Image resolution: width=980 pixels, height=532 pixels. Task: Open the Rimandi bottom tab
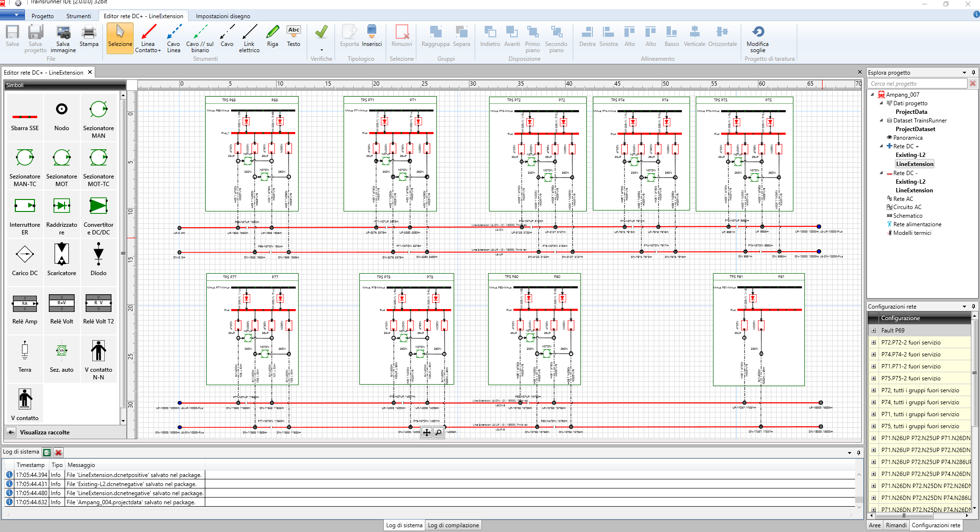(896, 525)
